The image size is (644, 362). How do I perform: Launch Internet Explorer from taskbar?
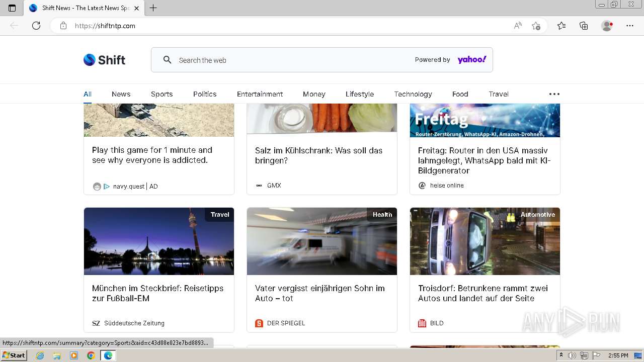coord(40,355)
